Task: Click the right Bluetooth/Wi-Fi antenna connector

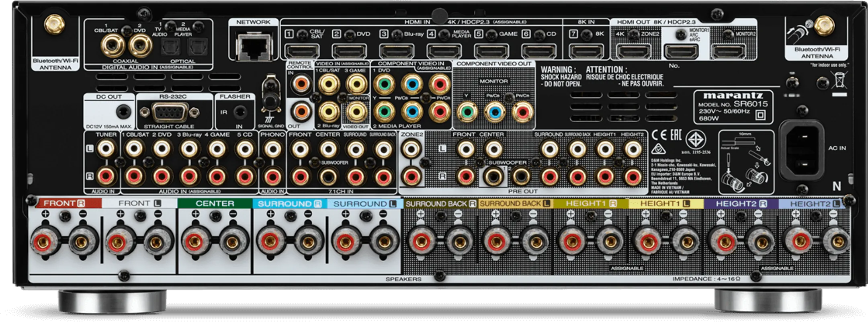Action: [x=824, y=25]
